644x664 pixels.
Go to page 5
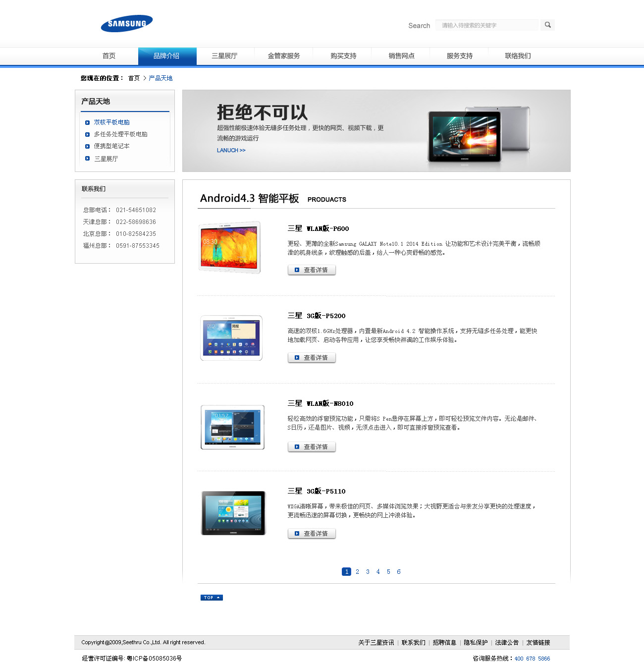tap(388, 572)
